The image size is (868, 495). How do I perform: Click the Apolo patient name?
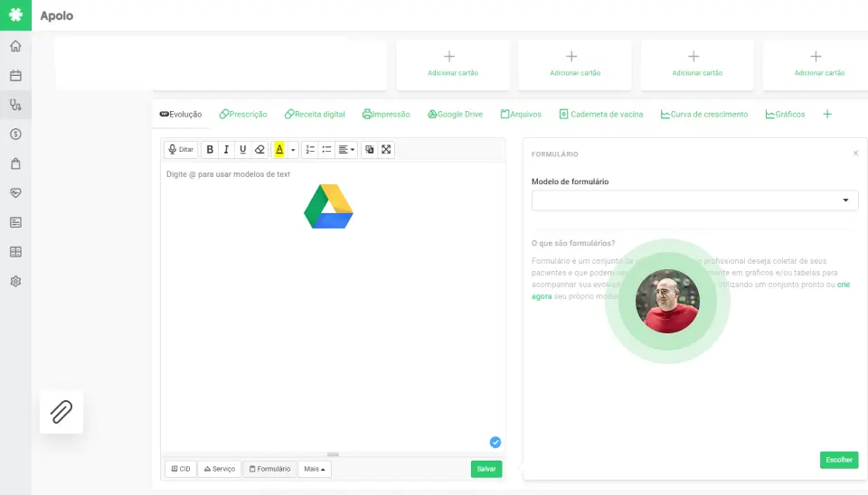coord(56,15)
